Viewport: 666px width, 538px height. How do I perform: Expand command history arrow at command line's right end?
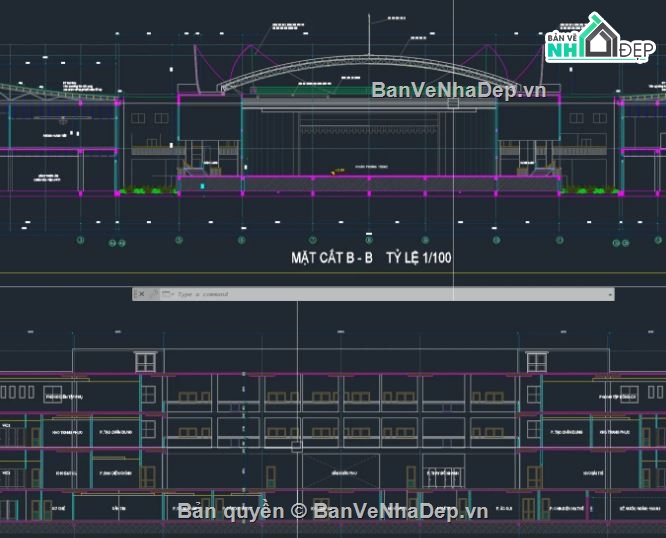(610, 294)
